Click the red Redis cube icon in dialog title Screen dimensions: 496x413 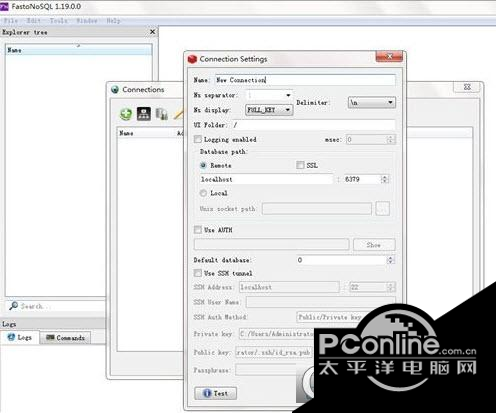(192, 59)
